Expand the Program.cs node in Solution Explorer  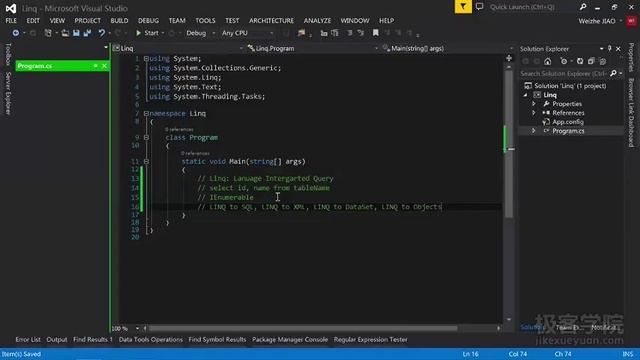tap(534, 131)
